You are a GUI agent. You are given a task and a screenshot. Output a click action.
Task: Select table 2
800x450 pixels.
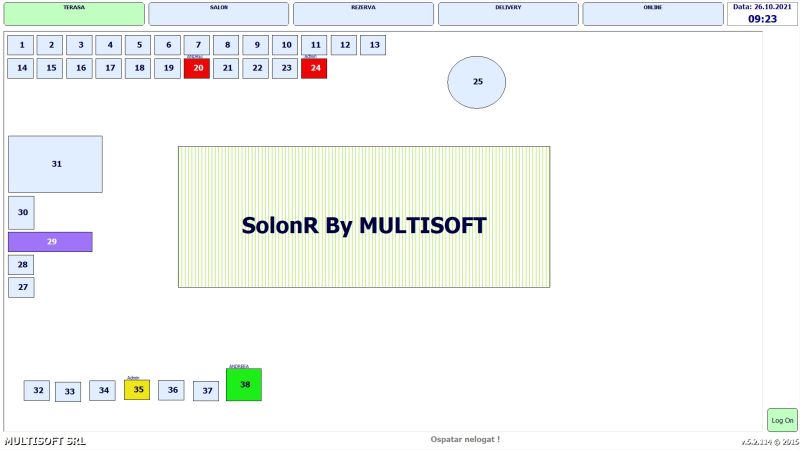pos(50,45)
